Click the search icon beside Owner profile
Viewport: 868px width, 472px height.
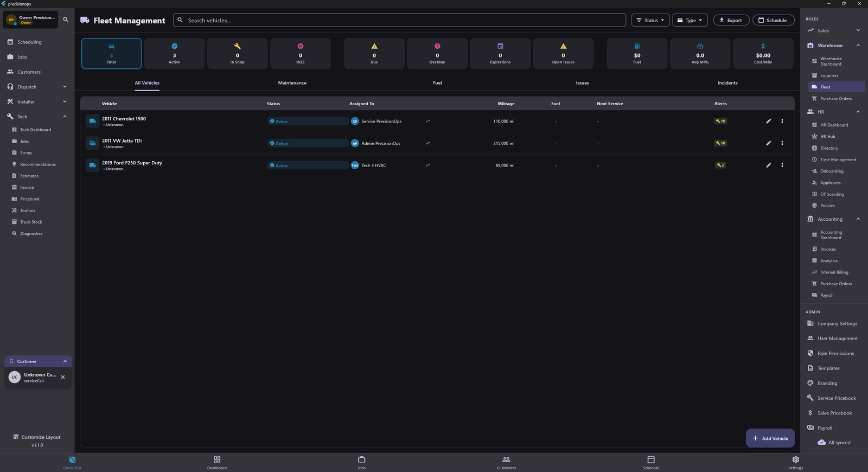[x=66, y=20]
